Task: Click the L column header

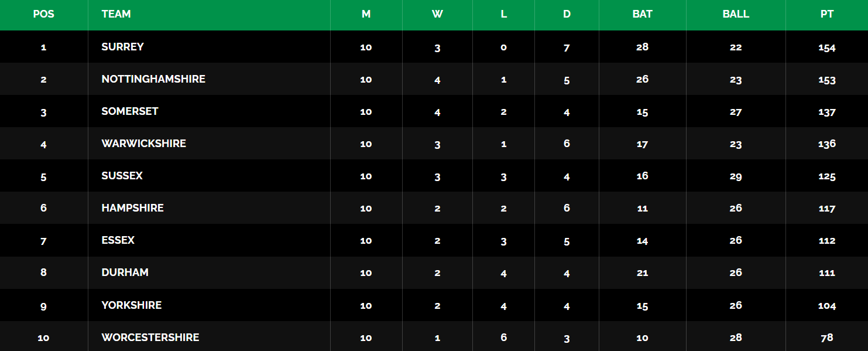Action: (503, 14)
